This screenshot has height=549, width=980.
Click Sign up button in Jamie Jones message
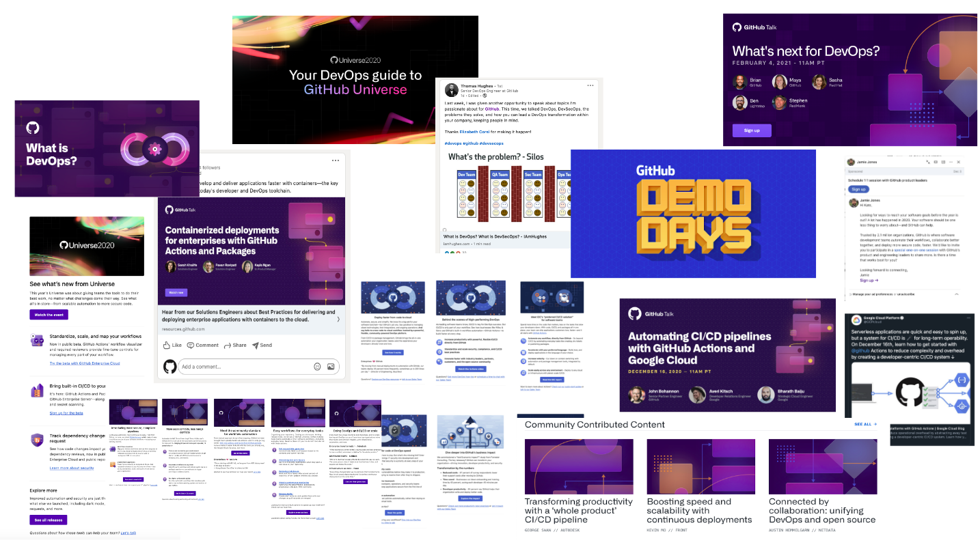pos(859,189)
